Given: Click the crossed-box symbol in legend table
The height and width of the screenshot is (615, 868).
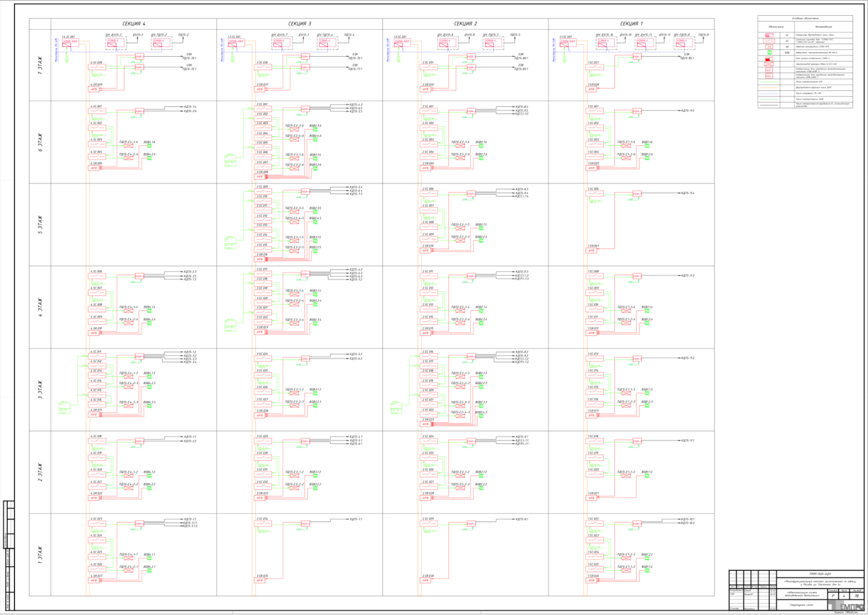Looking at the screenshot, I should pos(769,65).
